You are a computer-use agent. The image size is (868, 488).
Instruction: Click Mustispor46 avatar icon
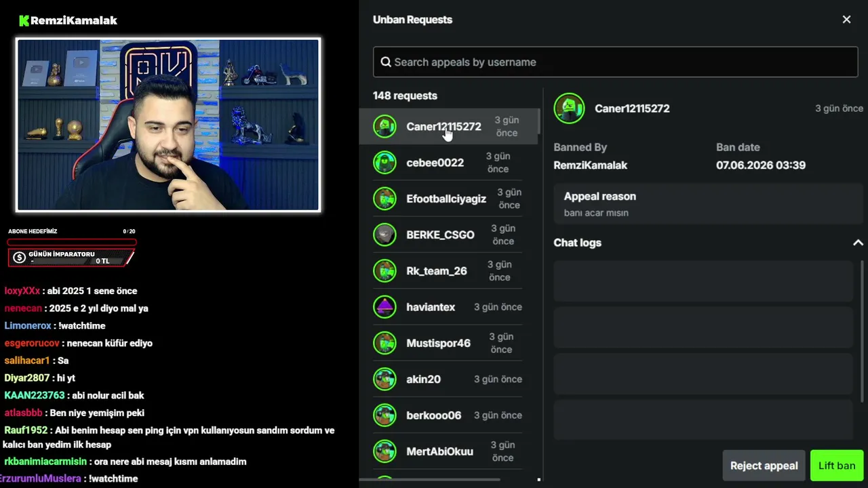coord(384,343)
